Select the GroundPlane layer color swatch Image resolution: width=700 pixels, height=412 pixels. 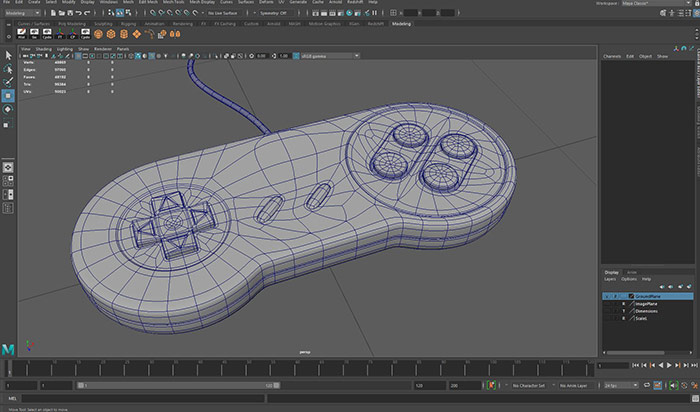coord(632,296)
